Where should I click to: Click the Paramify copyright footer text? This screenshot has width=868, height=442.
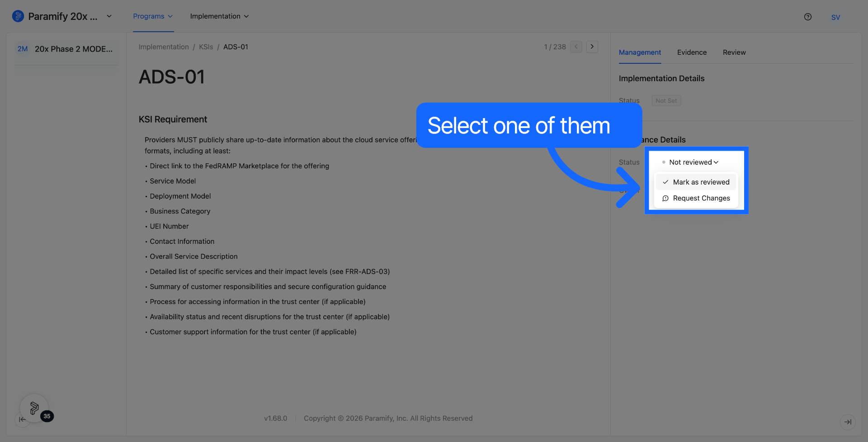(388, 418)
